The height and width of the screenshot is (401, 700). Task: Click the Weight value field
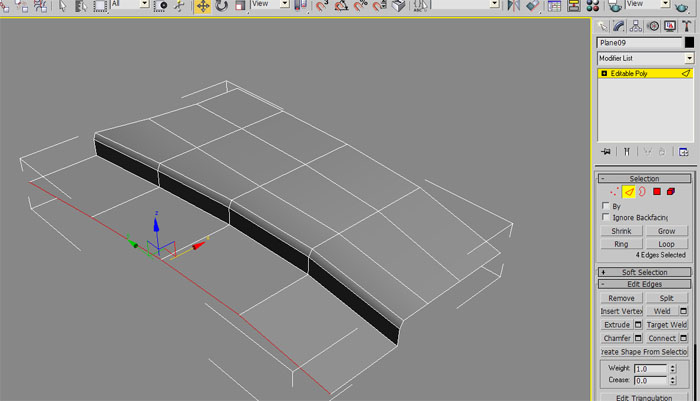650,369
